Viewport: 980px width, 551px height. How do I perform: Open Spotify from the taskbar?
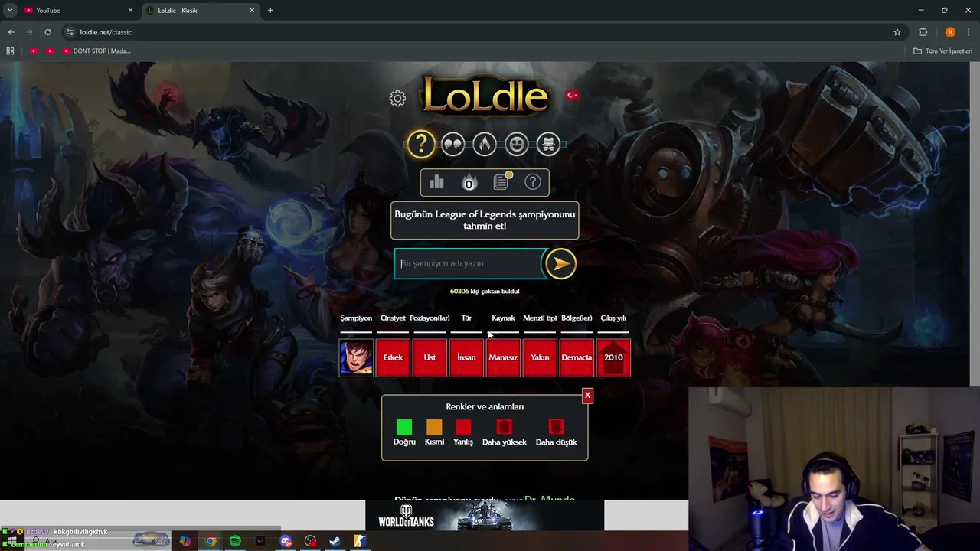235,541
